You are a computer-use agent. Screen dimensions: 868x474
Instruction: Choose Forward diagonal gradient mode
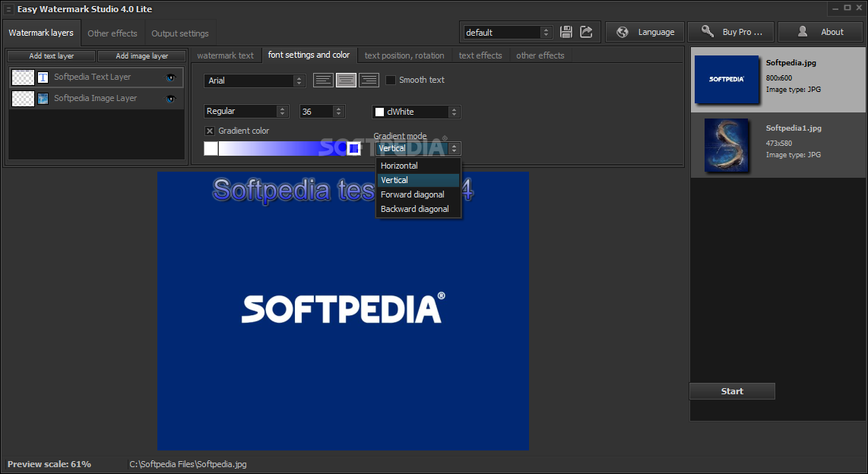418,194
